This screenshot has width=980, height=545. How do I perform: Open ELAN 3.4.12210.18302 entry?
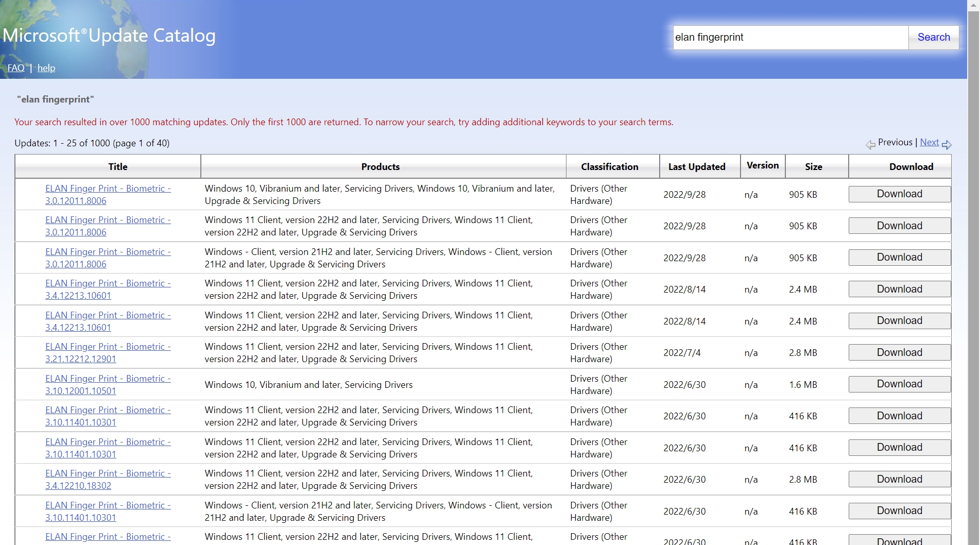[x=108, y=480]
